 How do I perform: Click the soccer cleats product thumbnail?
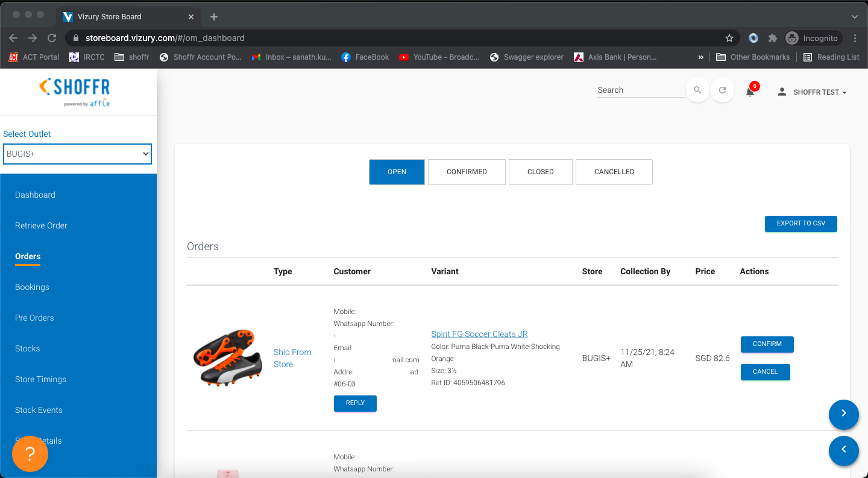(228, 357)
